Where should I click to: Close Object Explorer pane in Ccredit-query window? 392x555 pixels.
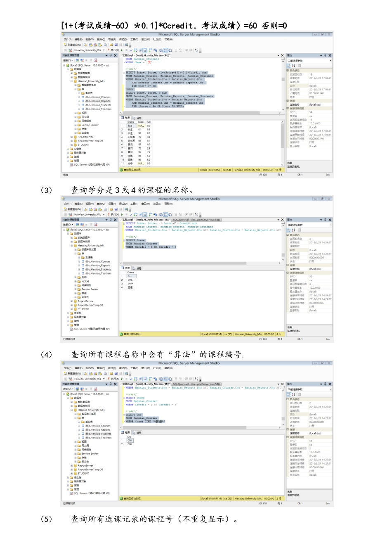(x=115, y=220)
